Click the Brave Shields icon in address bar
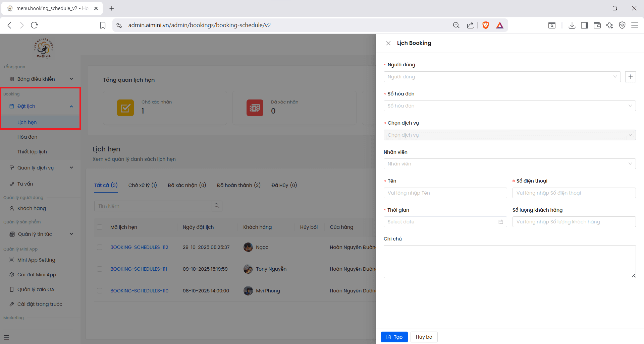This screenshot has width=644, height=344. pyautogui.click(x=485, y=25)
